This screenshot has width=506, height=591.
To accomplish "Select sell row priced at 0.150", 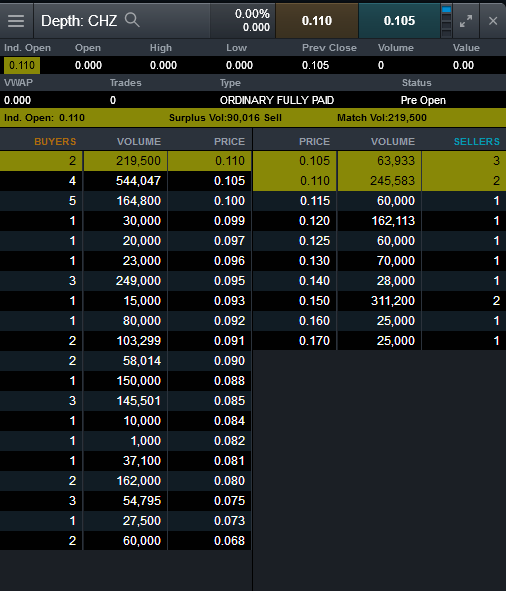I will coord(379,301).
